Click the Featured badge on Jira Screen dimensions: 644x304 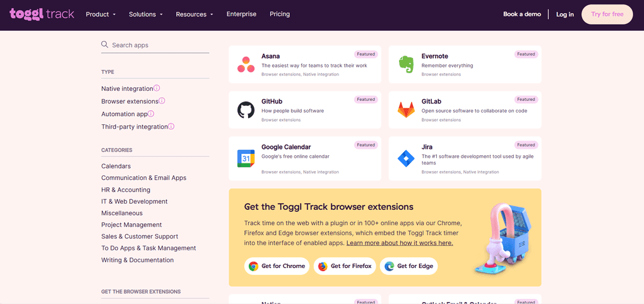(x=526, y=145)
